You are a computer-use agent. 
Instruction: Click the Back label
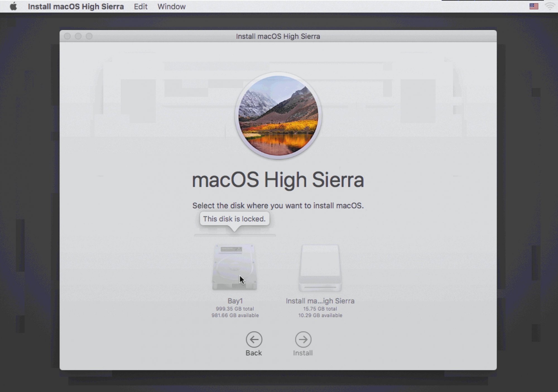click(x=254, y=353)
